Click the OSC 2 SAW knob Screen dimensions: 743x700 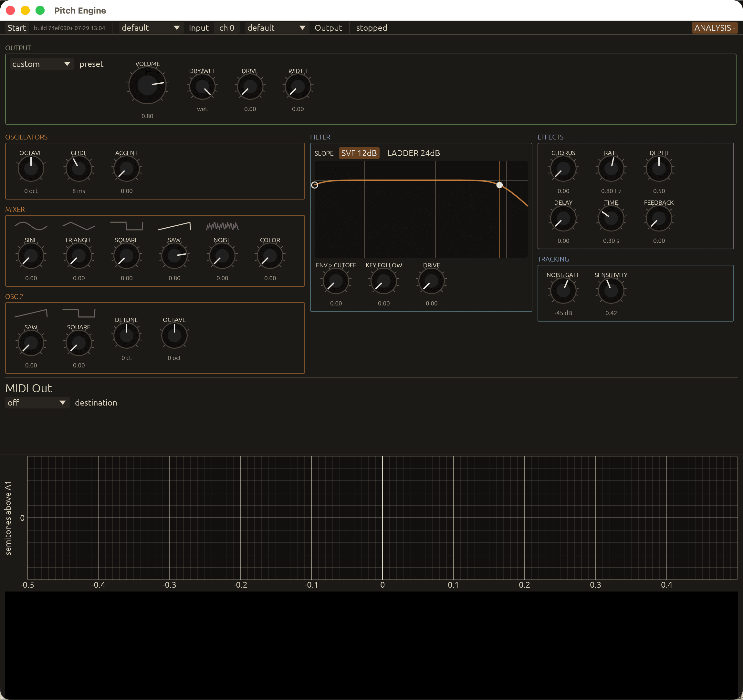point(31,343)
